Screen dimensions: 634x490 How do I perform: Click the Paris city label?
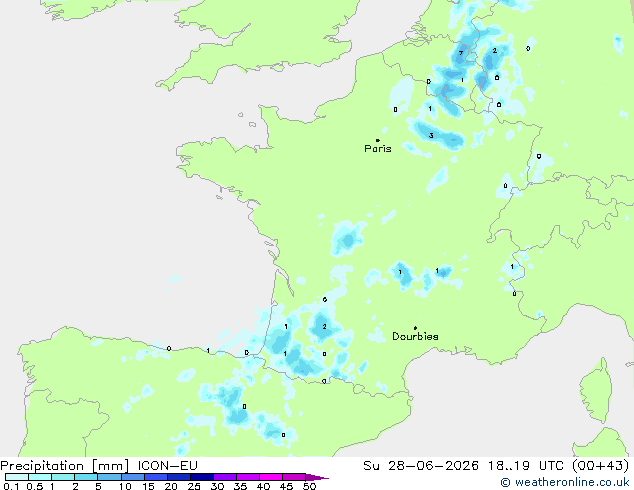pos(378,149)
